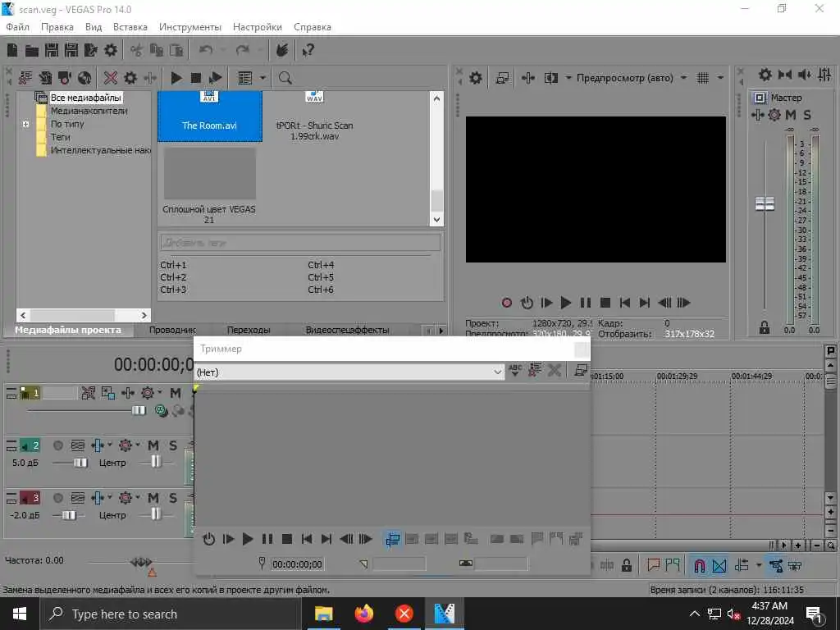The width and height of the screenshot is (840, 630).
Task: Open Master bus audio properties gear
Action: click(x=765, y=75)
